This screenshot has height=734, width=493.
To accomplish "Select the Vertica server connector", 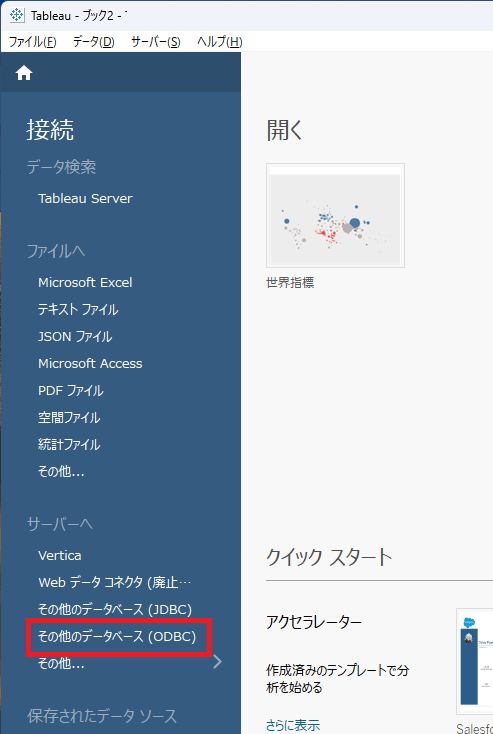I will (59, 556).
